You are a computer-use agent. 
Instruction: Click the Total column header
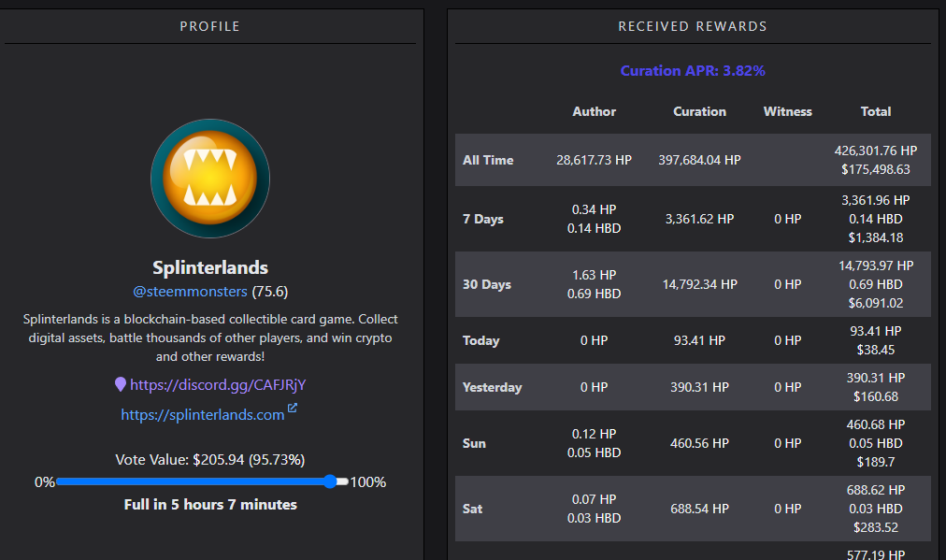876,111
